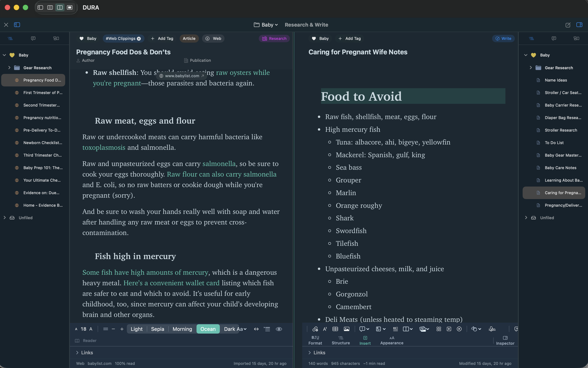Toggle the Inspector panel
Viewport: 588px width, 368px height.
(x=505, y=340)
